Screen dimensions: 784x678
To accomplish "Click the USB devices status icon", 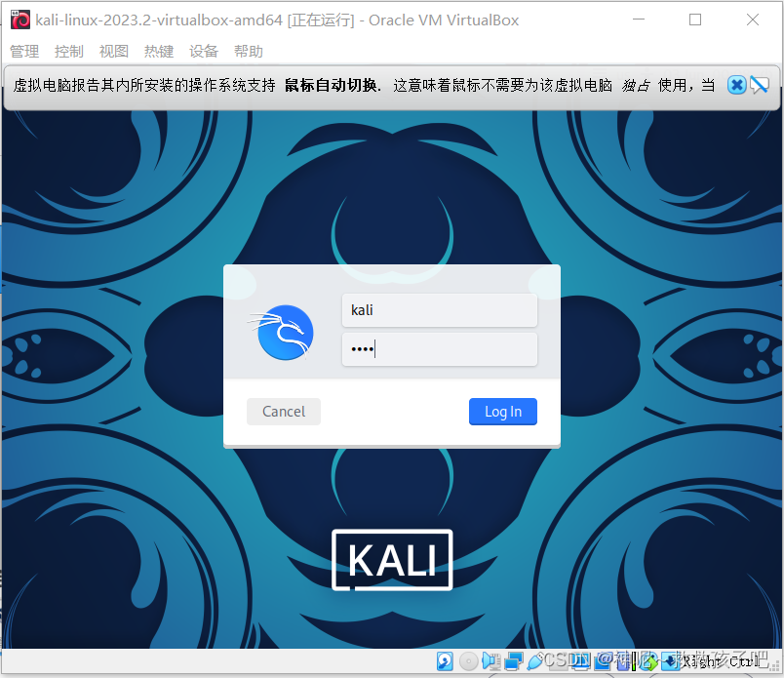I will 535,661.
